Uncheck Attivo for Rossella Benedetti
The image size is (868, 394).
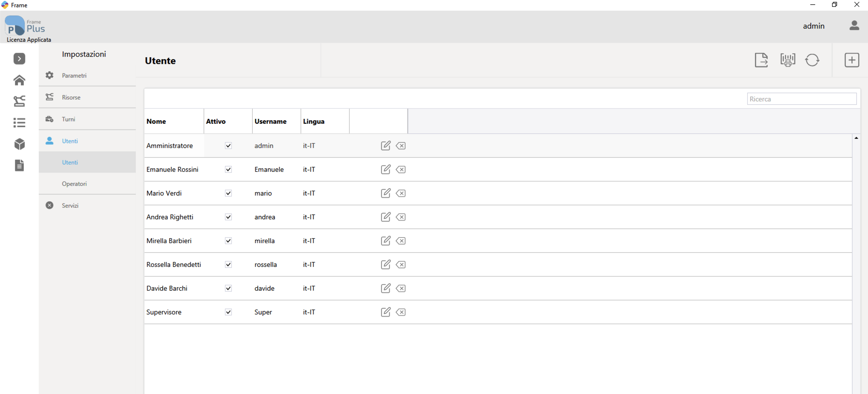pyautogui.click(x=228, y=265)
